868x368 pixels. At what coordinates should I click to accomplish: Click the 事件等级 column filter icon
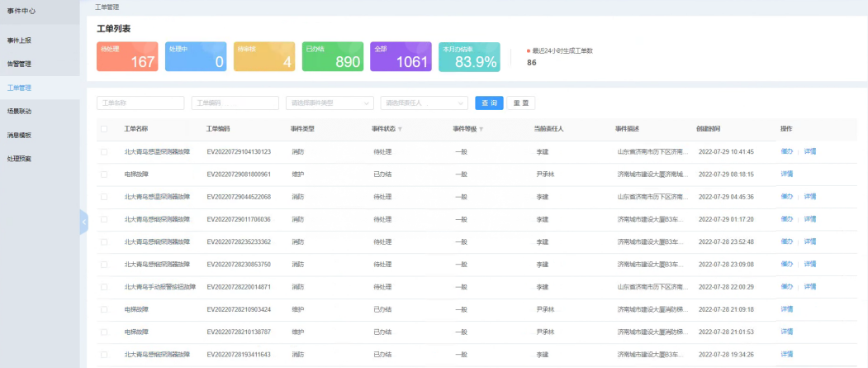click(x=481, y=129)
